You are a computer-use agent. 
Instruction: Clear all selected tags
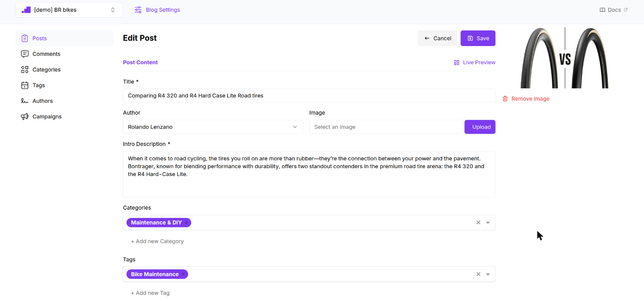click(478, 274)
